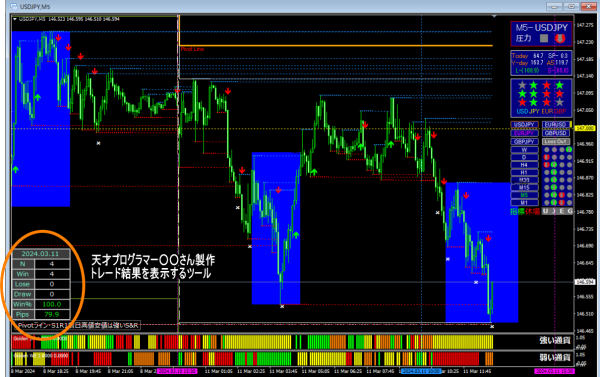Click the Lose label cell

tap(23, 284)
